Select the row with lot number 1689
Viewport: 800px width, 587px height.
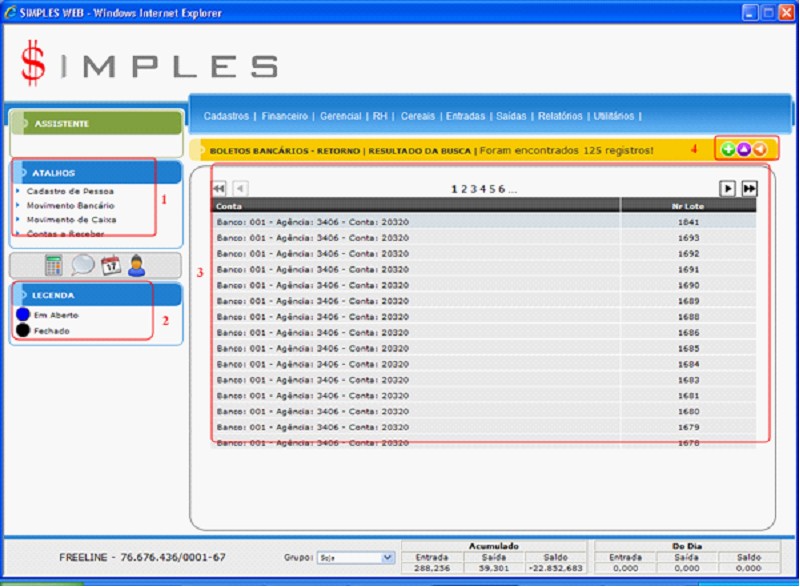pyautogui.click(x=484, y=301)
